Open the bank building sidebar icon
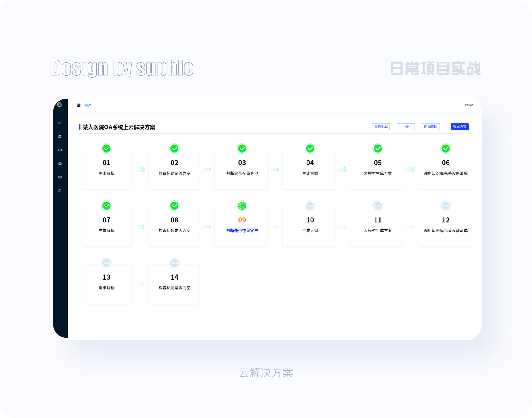 [60, 164]
